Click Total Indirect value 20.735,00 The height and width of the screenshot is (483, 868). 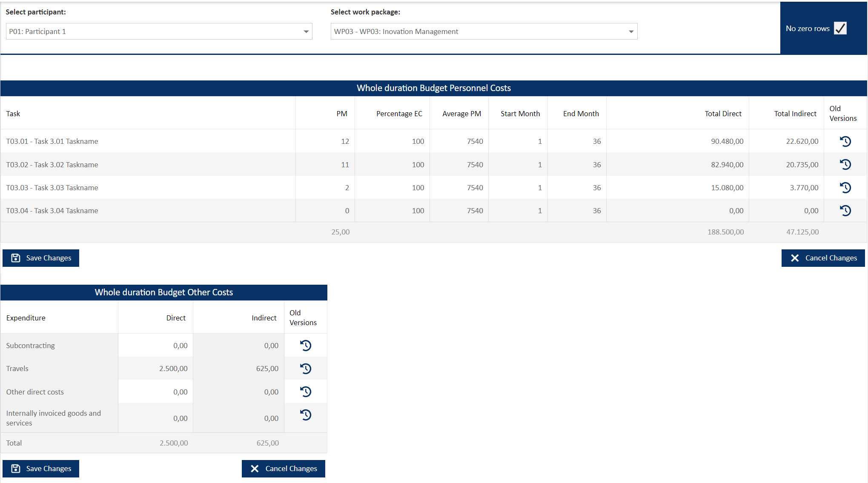[x=802, y=165]
